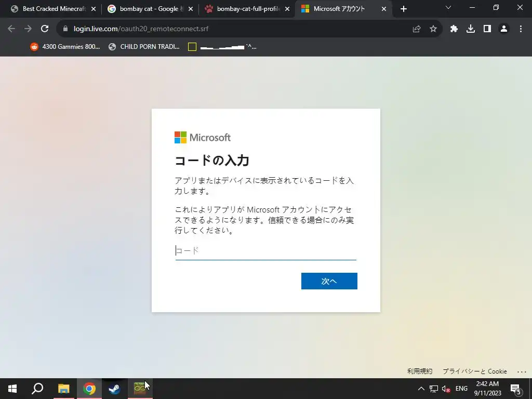
Task: Click the muted volume tray icon
Action: [x=446, y=389]
